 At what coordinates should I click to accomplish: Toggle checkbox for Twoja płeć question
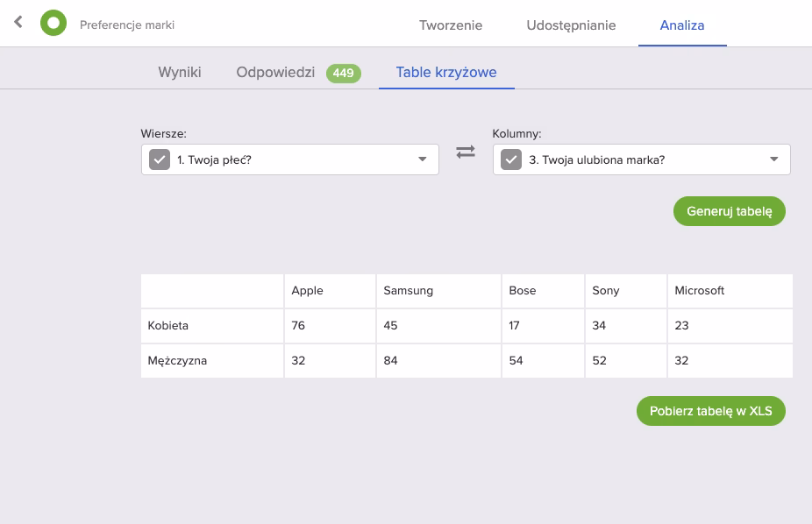160,159
